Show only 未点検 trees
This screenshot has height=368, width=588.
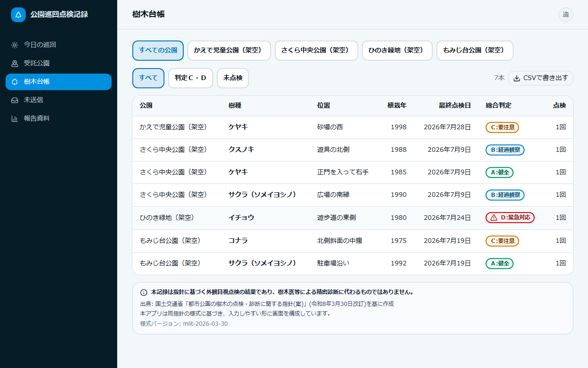[233, 78]
